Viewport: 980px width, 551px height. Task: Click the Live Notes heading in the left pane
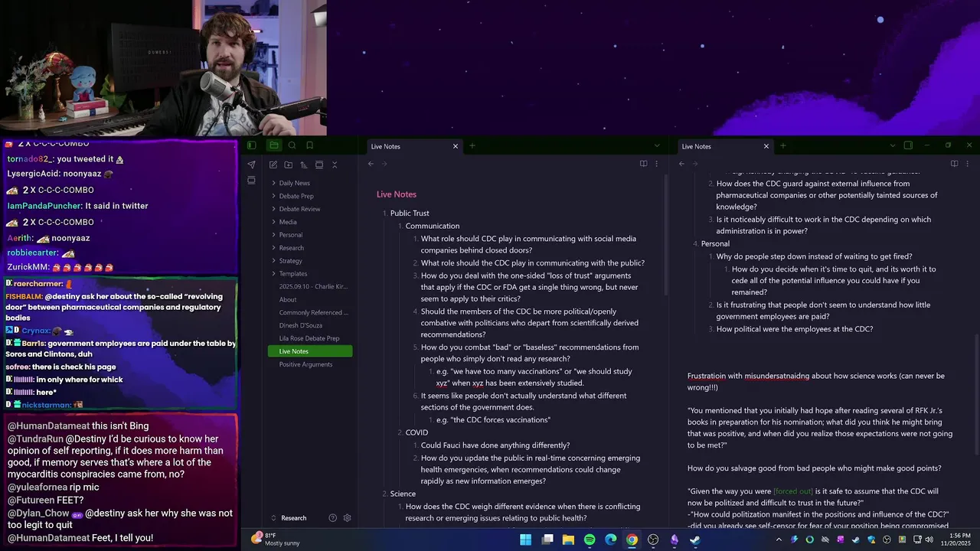(396, 194)
